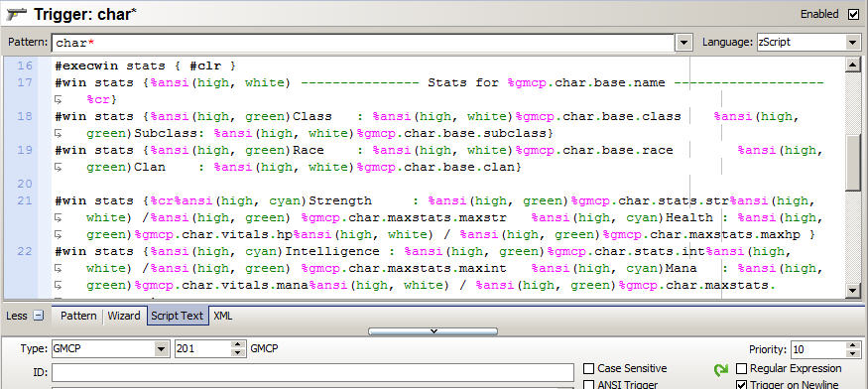Open the Type GMCP dropdown
868x389 pixels.
[x=162, y=349]
